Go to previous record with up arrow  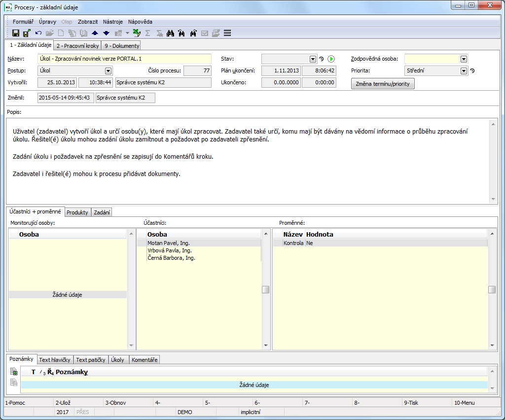coord(95,33)
